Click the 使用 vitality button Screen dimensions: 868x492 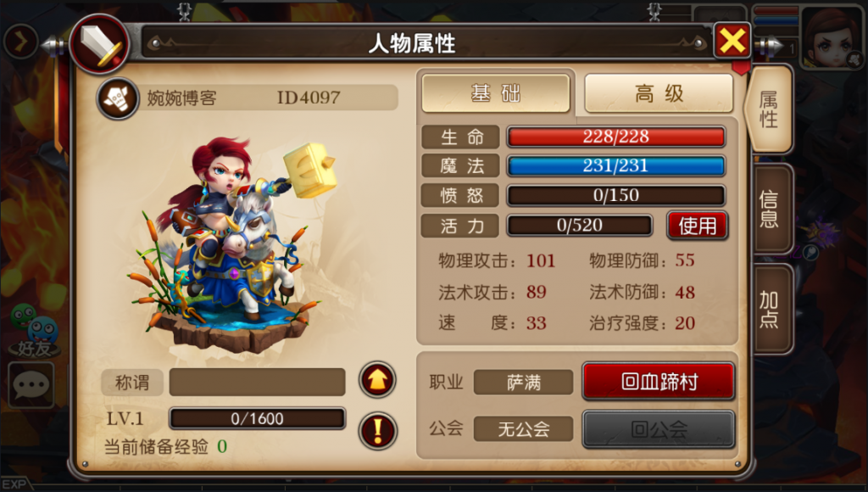697,226
